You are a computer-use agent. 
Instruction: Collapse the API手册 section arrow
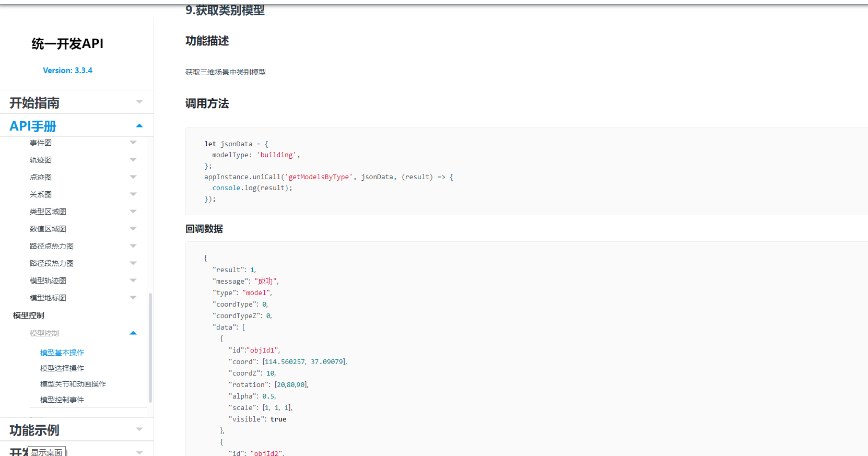tap(139, 125)
